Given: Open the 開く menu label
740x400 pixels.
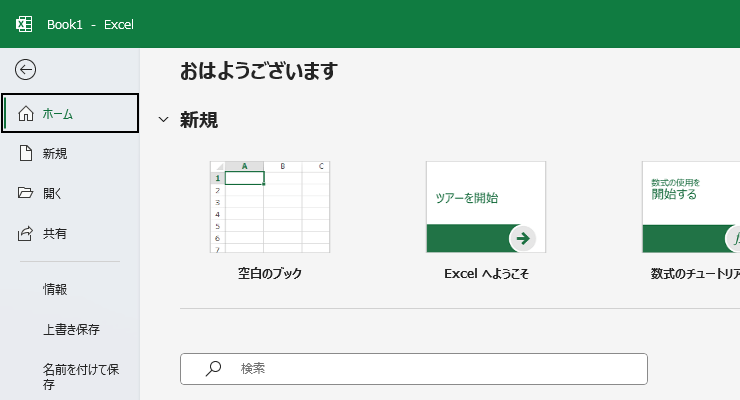Looking at the screenshot, I should tap(52, 193).
